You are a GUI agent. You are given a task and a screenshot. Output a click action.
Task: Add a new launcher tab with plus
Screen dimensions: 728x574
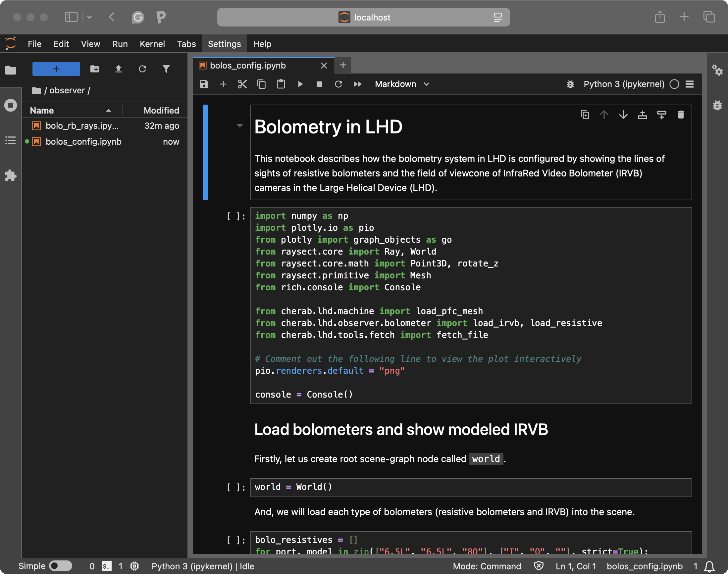coord(343,65)
